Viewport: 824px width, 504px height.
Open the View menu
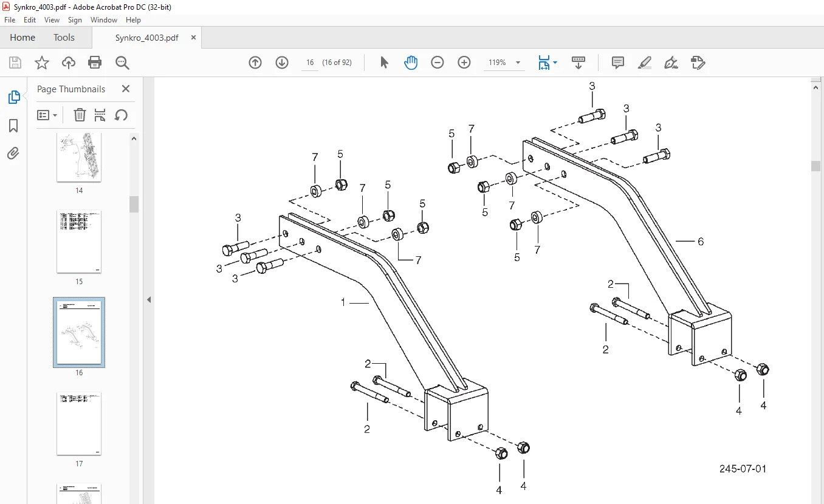coord(52,20)
